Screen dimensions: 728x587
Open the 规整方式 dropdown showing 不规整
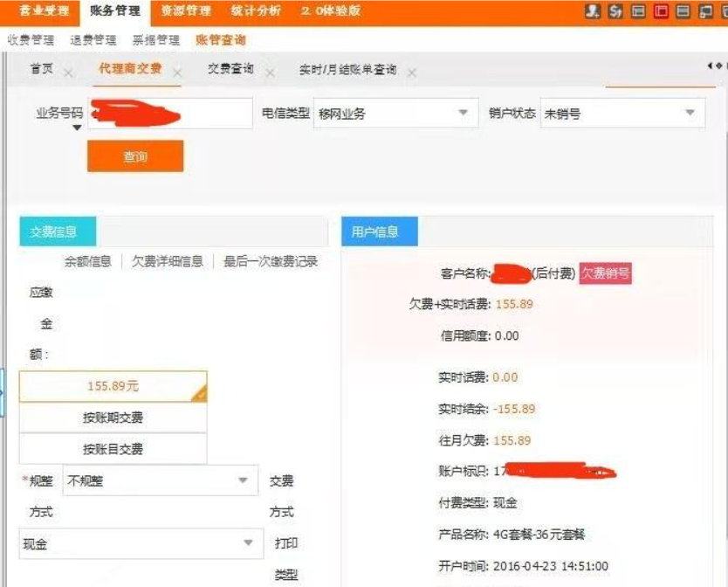click(x=161, y=480)
